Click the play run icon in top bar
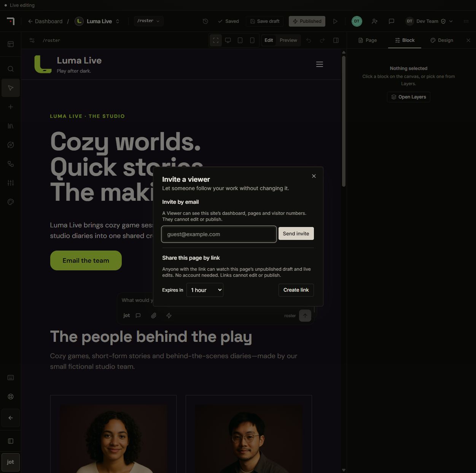The height and width of the screenshot is (473, 476). [335, 21]
